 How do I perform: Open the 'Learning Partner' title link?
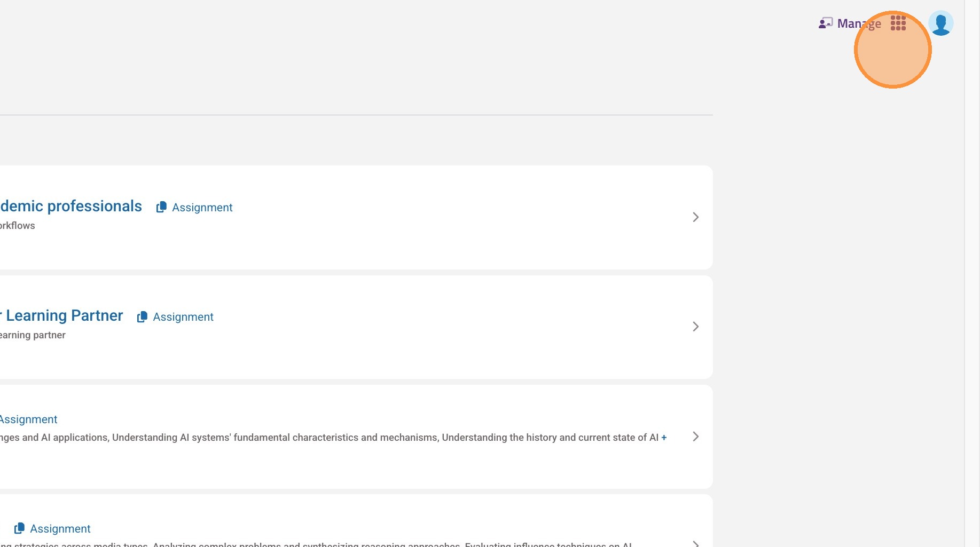[64, 316]
